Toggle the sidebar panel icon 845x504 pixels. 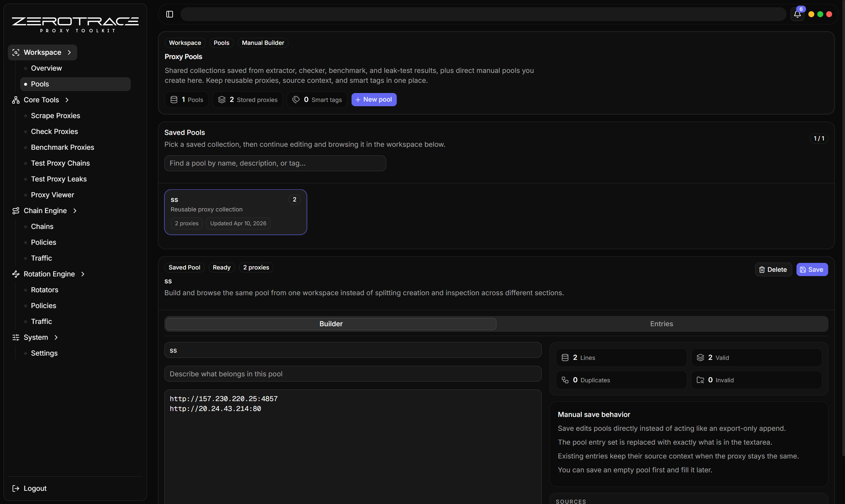click(x=170, y=14)
